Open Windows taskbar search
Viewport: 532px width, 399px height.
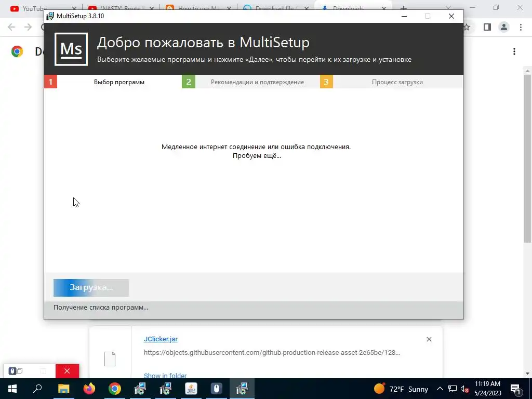(37, 389)
